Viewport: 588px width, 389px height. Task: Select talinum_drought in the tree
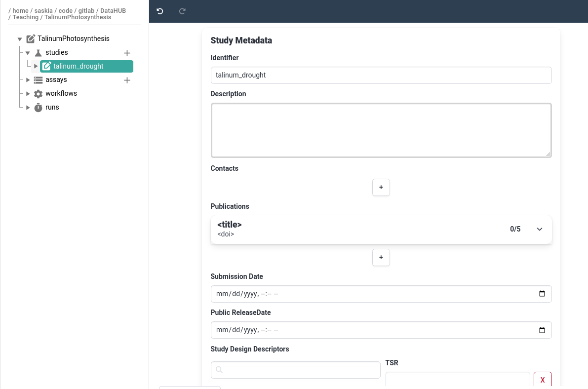point(86,66)
